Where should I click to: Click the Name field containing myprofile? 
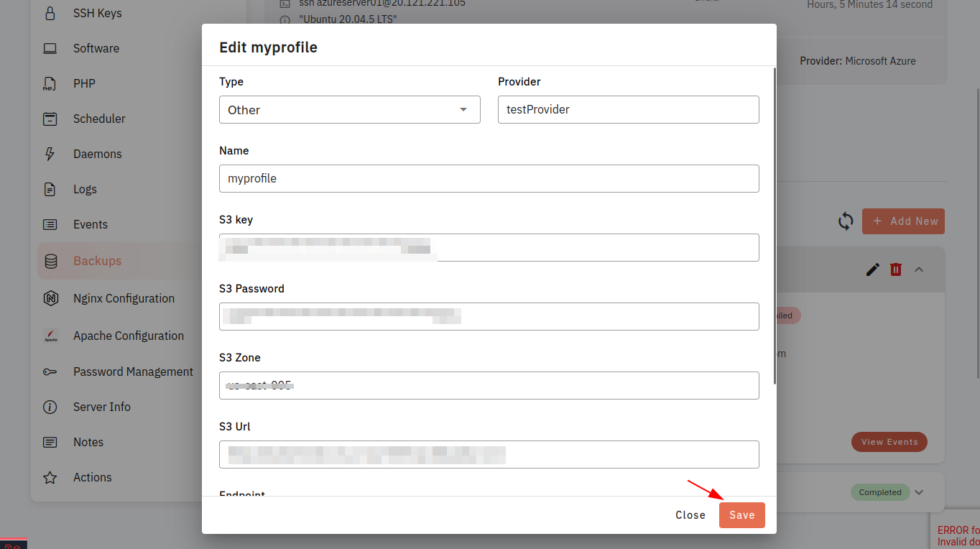coord(489,179)
